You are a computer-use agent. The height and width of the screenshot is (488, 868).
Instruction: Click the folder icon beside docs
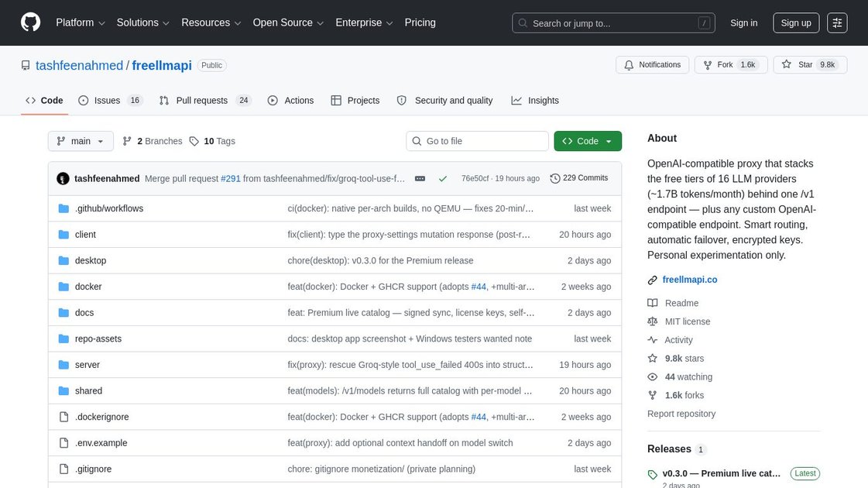[63, 312]
